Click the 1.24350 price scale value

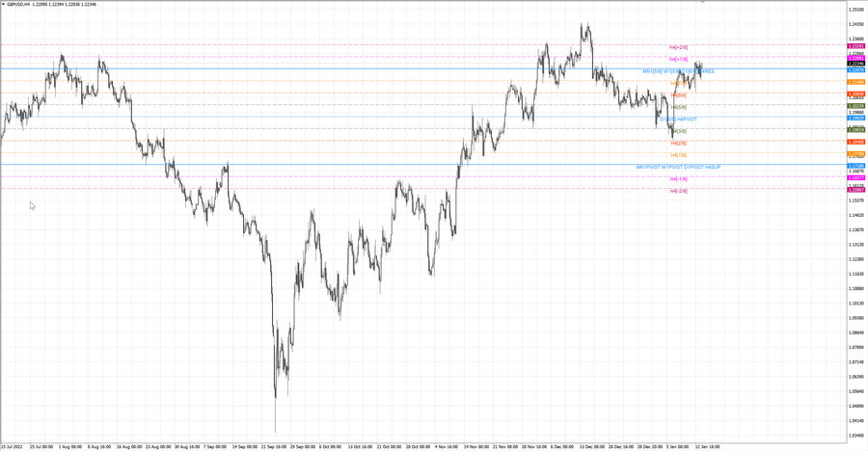pos(856,24)
